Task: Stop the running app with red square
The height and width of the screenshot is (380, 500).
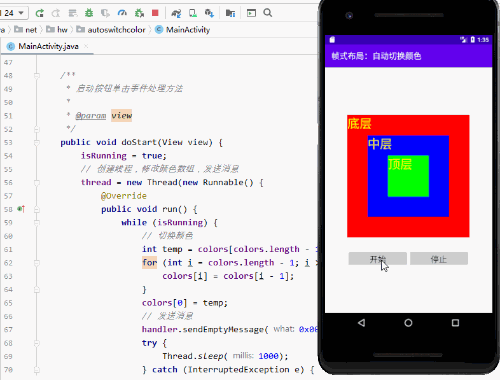Action: coord(155,13)
